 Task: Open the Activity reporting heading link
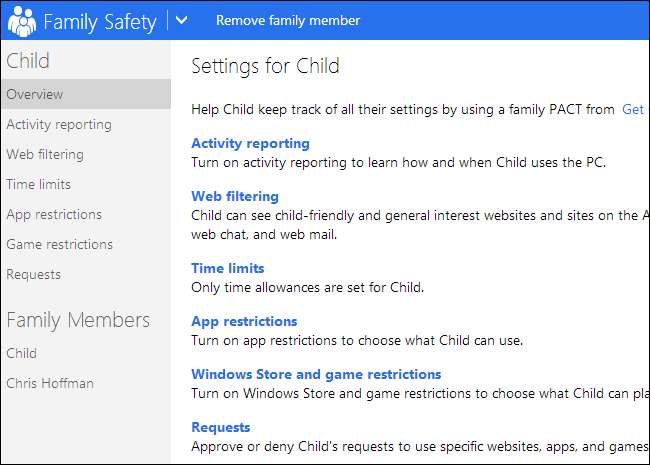(x=250, y=143)
